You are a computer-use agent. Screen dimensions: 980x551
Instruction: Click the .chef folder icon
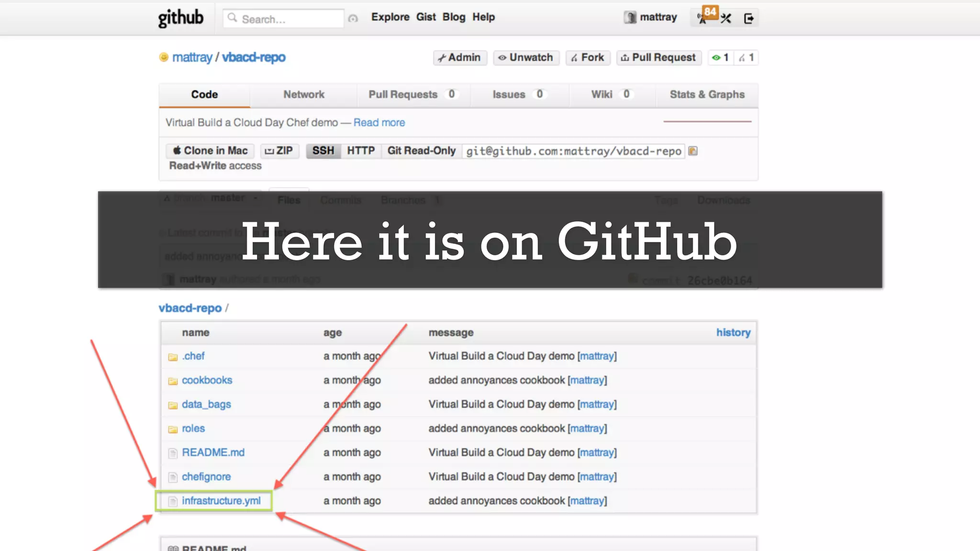coord(173,357)
